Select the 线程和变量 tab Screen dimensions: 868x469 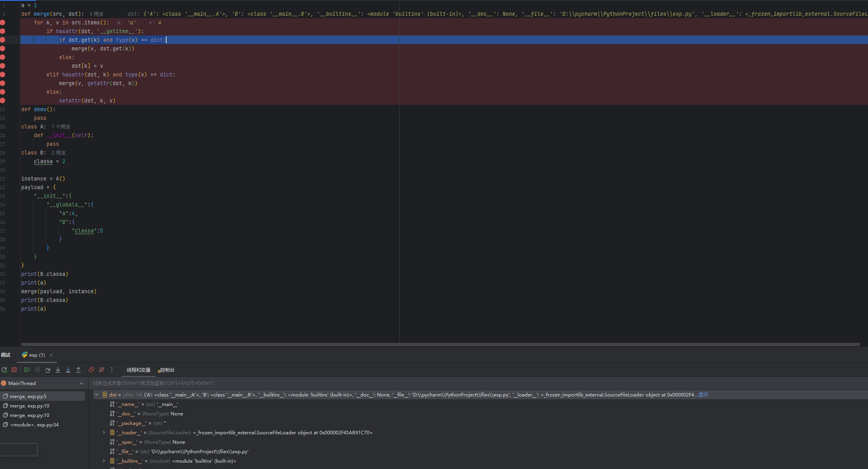138,370
